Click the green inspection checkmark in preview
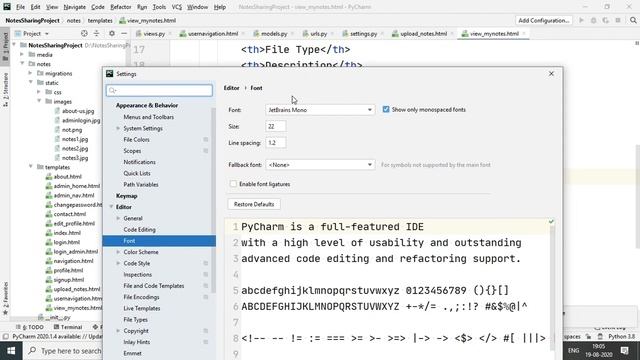Screen dimensions: 640x360 click(x=551, y=222)
